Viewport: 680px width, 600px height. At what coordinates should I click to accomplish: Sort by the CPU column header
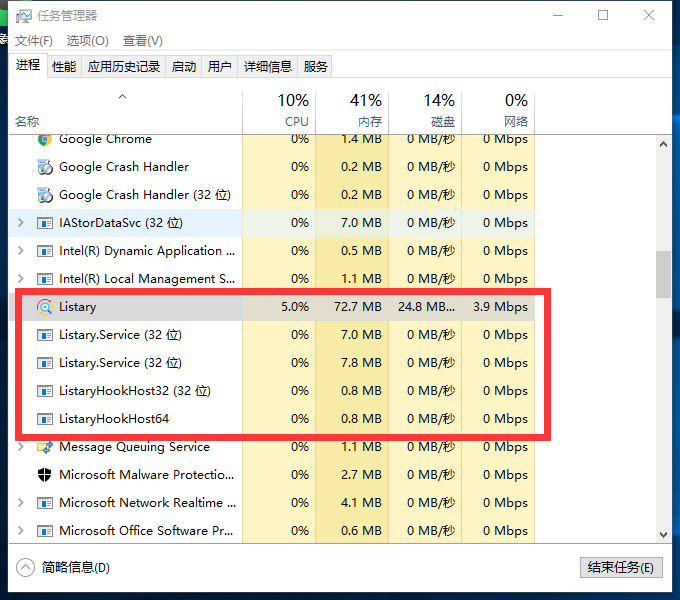pyautogui.click(x=279, y=112)
